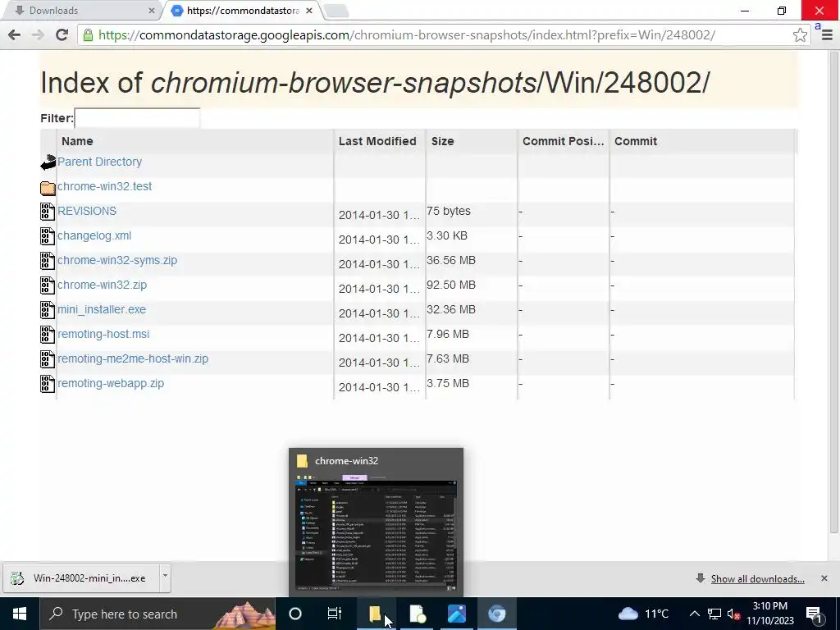Click the Commit Posi... column header
840x630 pixels.
(x=563, y=141)
